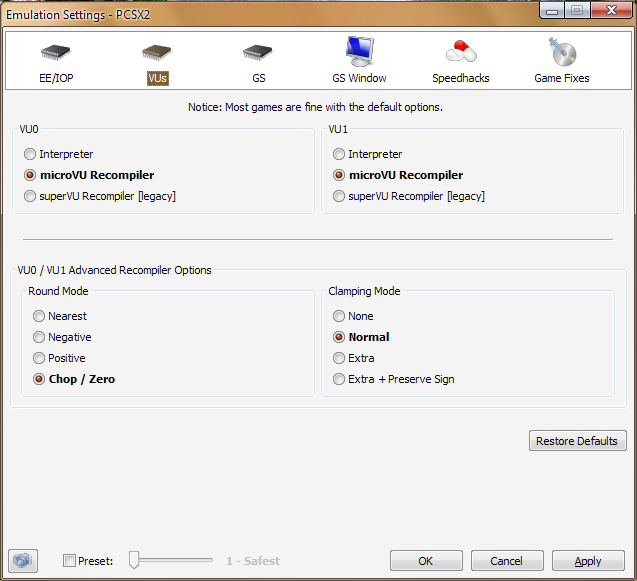Select the VUs chip icon
The image size is (637, 581).
pos(157,52)
